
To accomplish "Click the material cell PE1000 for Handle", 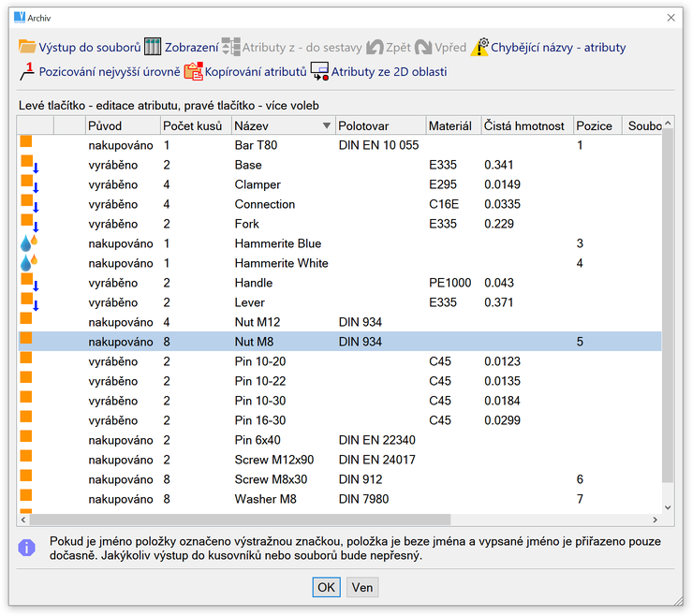I will click(450, 283).
